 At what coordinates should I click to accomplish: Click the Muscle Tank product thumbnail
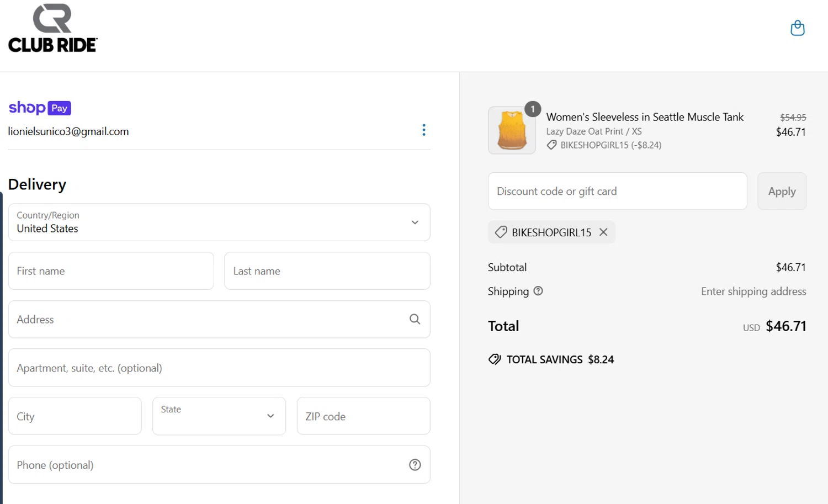(512, 130)
